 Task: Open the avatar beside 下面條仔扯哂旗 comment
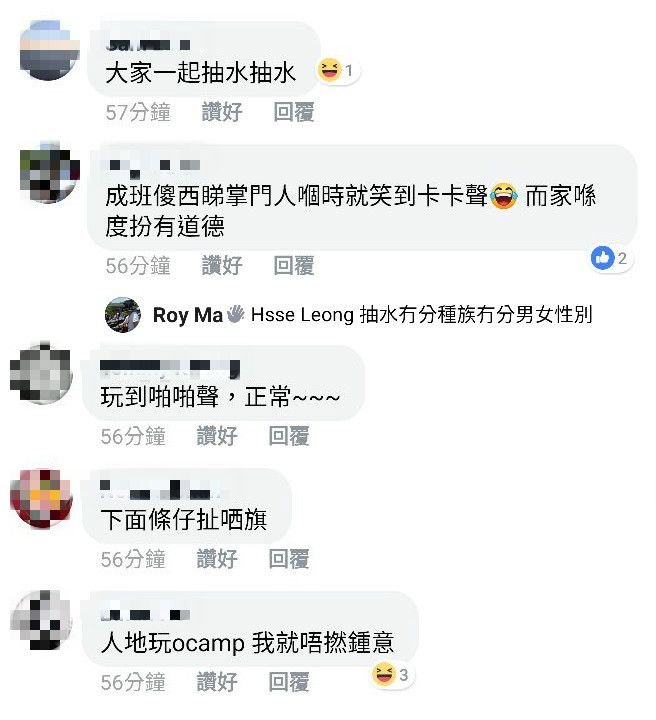point(41,498)
